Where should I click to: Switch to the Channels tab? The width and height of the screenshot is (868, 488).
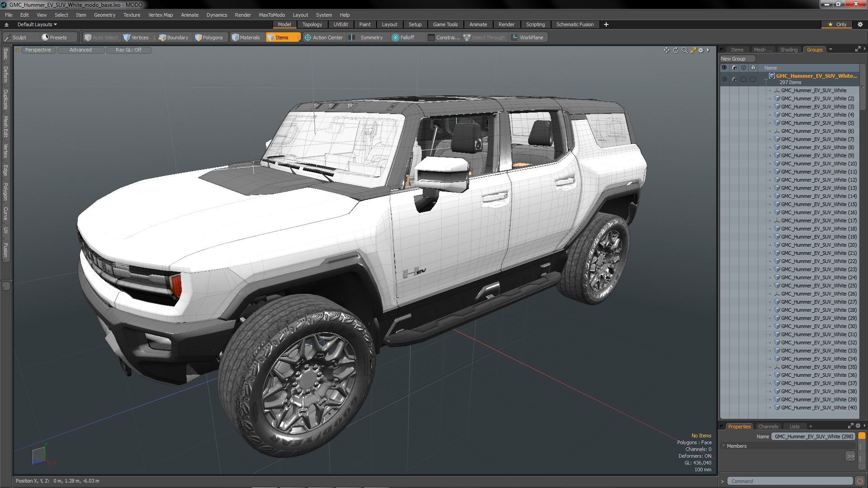[768, 427]
